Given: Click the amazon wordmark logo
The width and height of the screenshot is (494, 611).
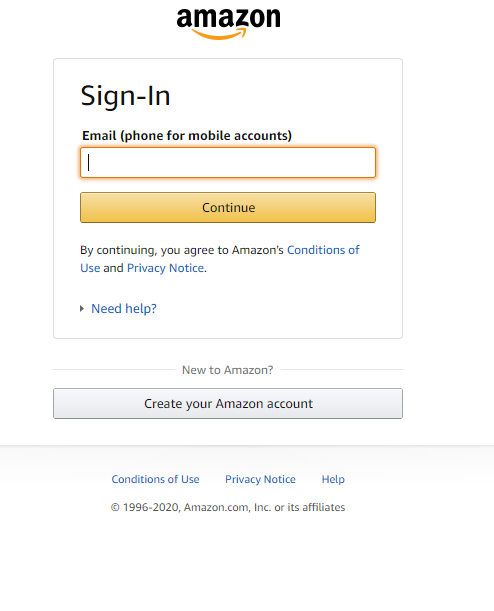Looking at the screenshot, I should click(x=228, y=23).
